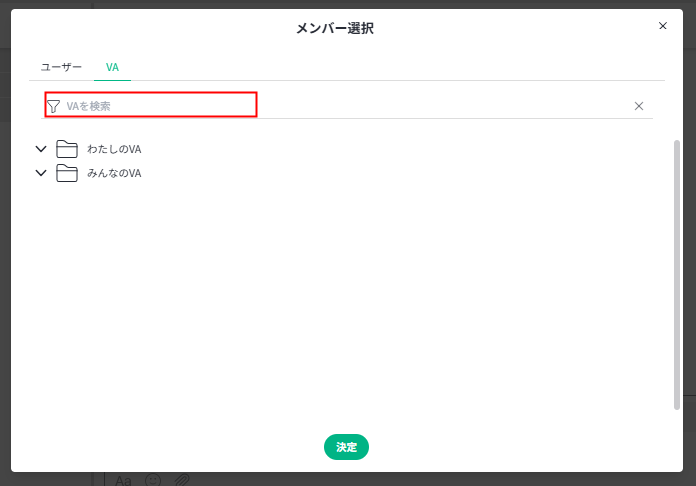Click the わたしのVA folder icon
This screenshot has width=696, height=486.
[67, 149]
